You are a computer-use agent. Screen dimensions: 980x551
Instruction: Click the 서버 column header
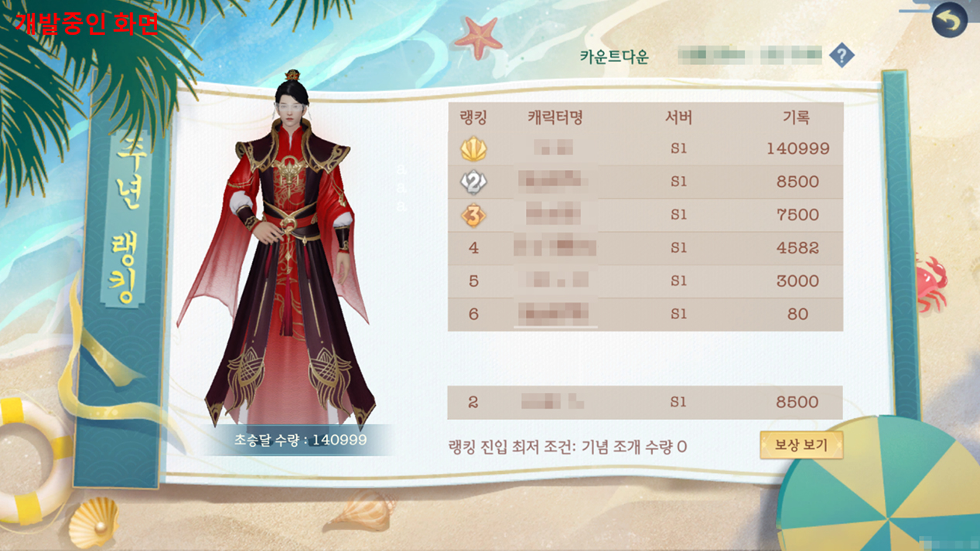pos(678,117)
